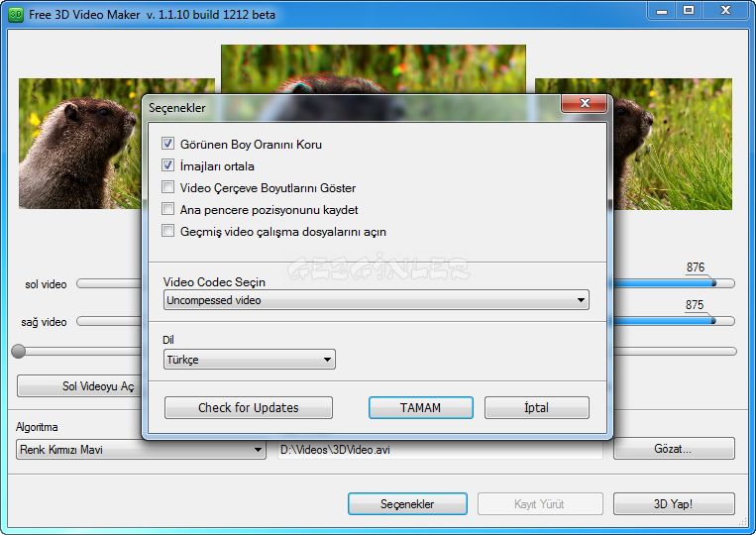Close the Seçenekler dialog with the red X
Screen dimensions: 756x535
pyautogui.click(x=585, y=103)
